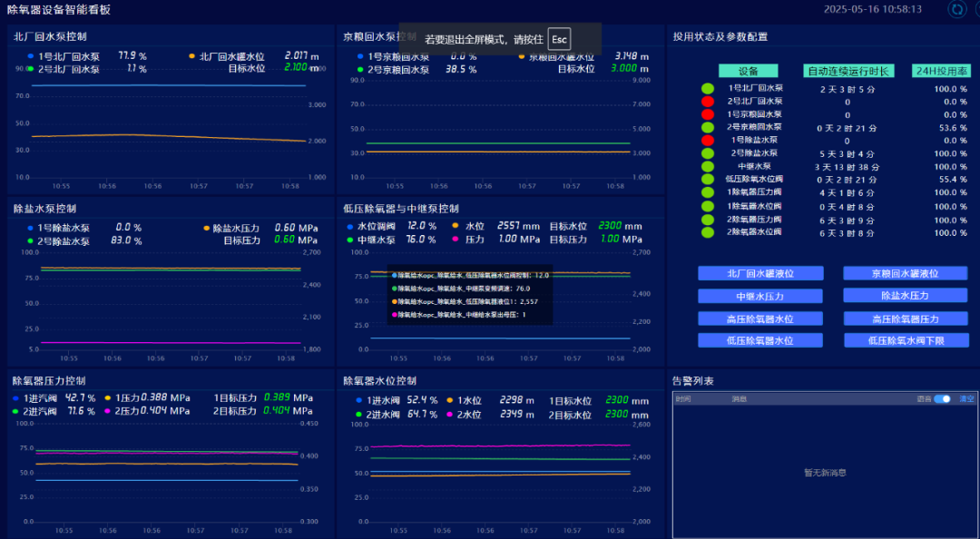Click the 除氧器水位控制 panel title

pos(380,381)
